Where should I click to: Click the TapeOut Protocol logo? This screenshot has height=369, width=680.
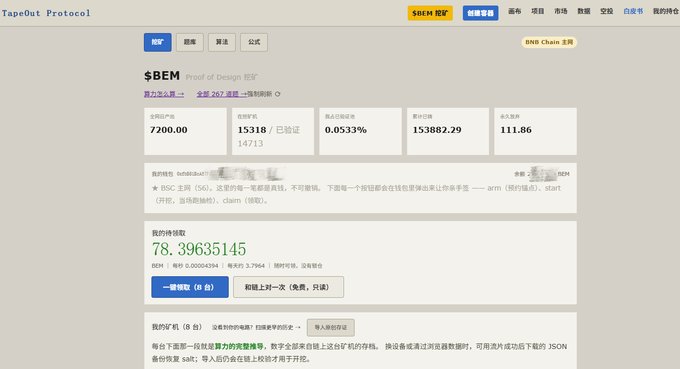[46, 13]
